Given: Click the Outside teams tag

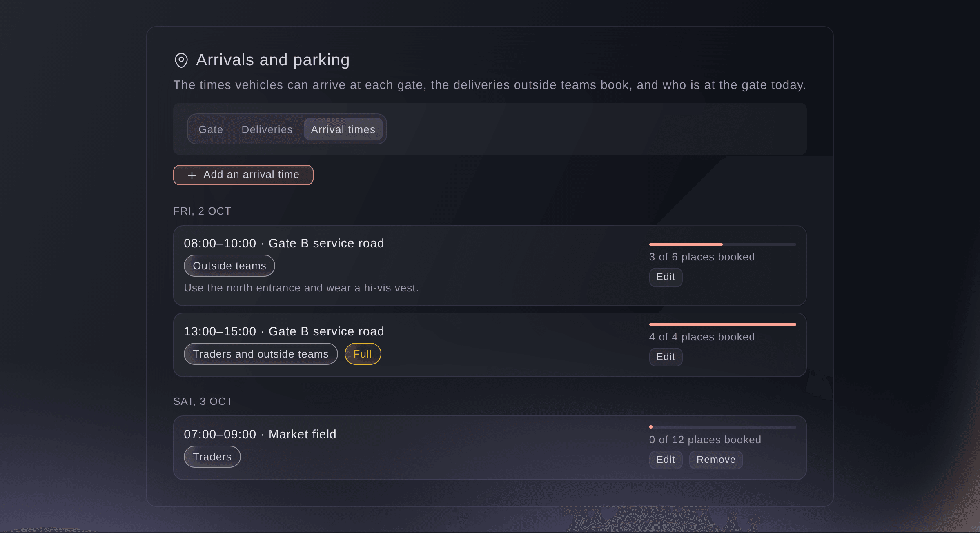Looking at the screenshot, I should coord(229,266).
